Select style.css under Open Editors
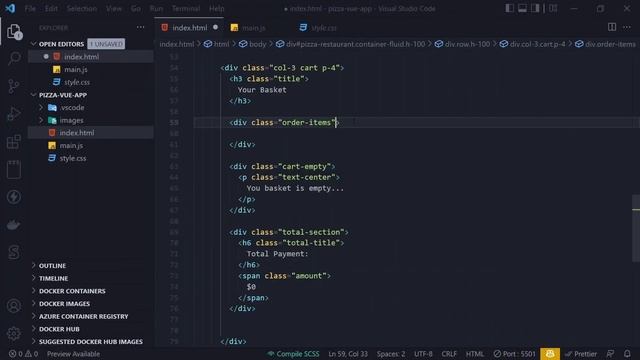 click(77, 82)
